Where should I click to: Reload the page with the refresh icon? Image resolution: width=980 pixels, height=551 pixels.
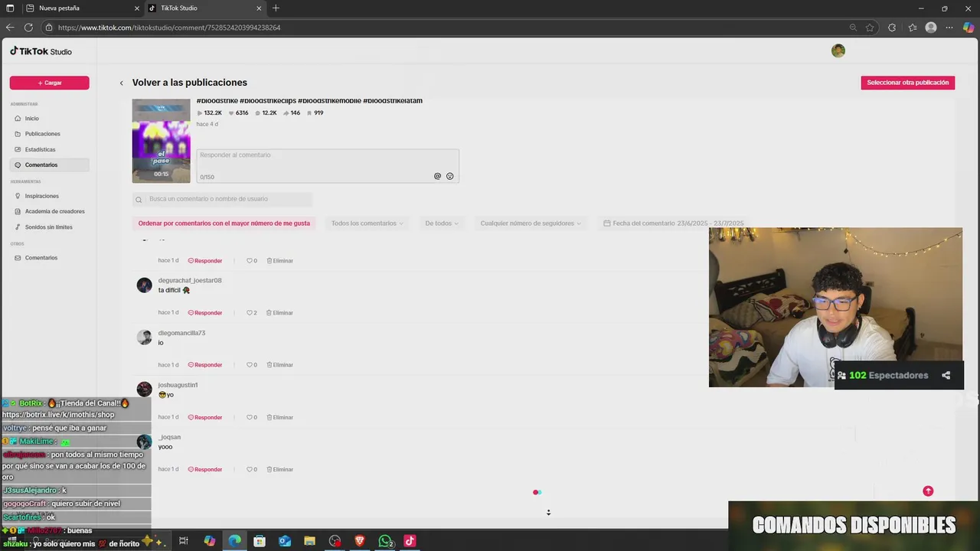click(x=28, y=28)
